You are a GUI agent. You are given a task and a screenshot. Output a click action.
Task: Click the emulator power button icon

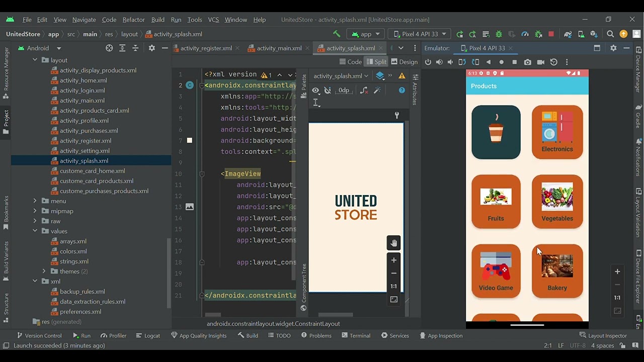[428, 62]
